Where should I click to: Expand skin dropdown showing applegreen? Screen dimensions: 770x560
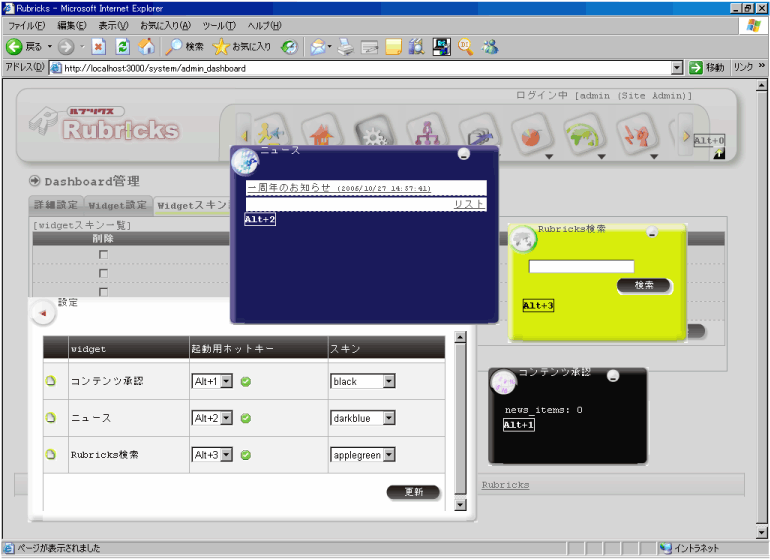pyautogui.click(x=389, y=455)
